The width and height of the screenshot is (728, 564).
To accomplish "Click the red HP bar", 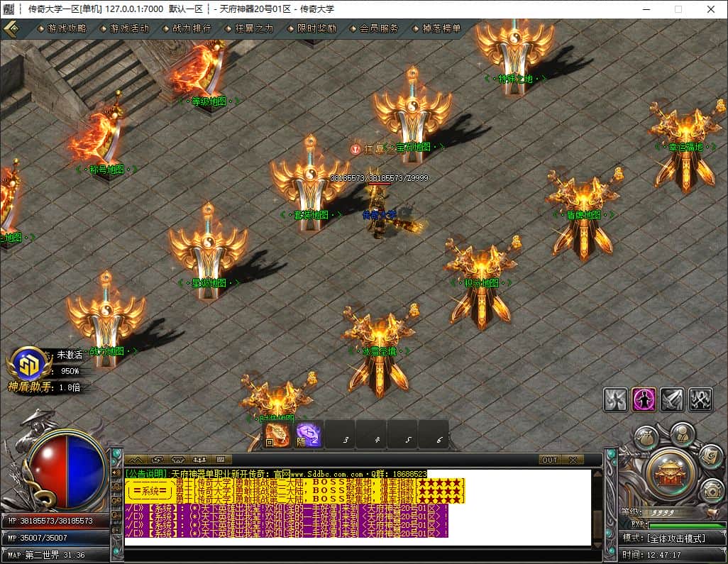I will point(55,521).
